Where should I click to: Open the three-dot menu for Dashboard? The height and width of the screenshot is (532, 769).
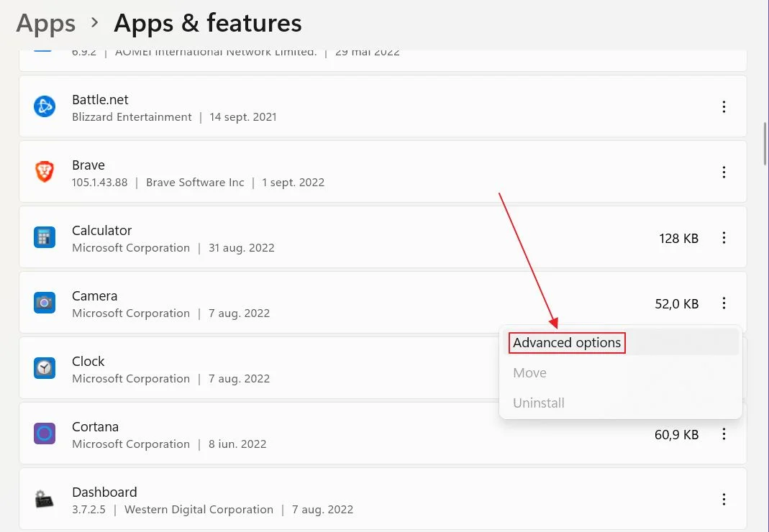click(724, 499)
